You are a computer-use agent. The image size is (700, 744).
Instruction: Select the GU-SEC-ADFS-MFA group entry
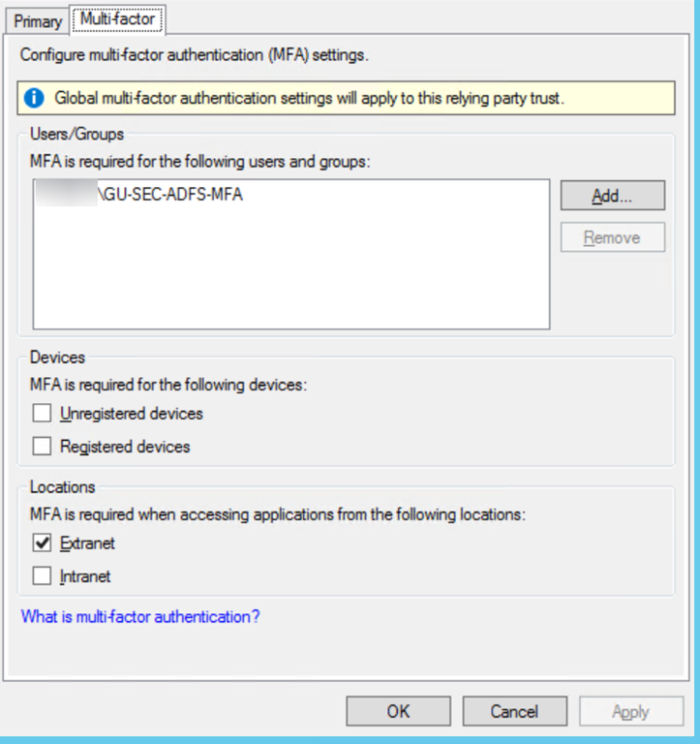pyautogui.click(x=170, y=195)
